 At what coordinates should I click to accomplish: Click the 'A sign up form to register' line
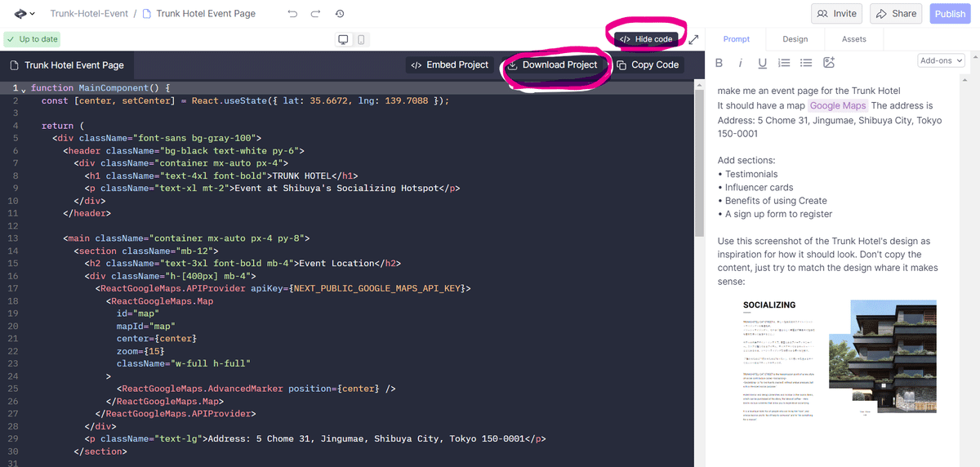(x=778, y=214)
